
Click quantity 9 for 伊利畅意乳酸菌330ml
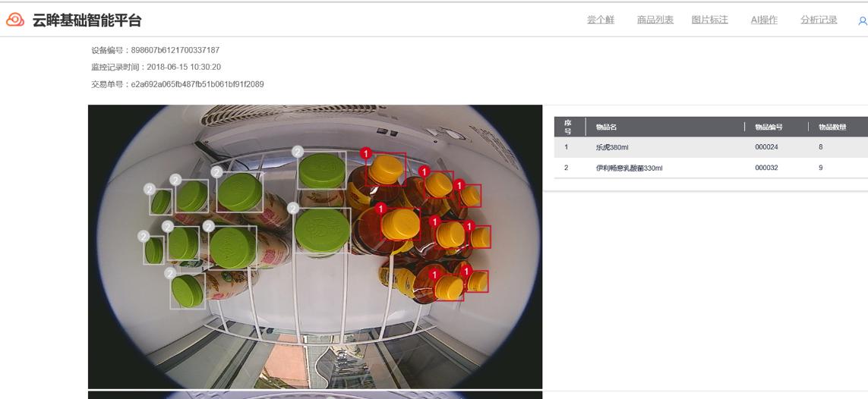(x=820, y=168)
